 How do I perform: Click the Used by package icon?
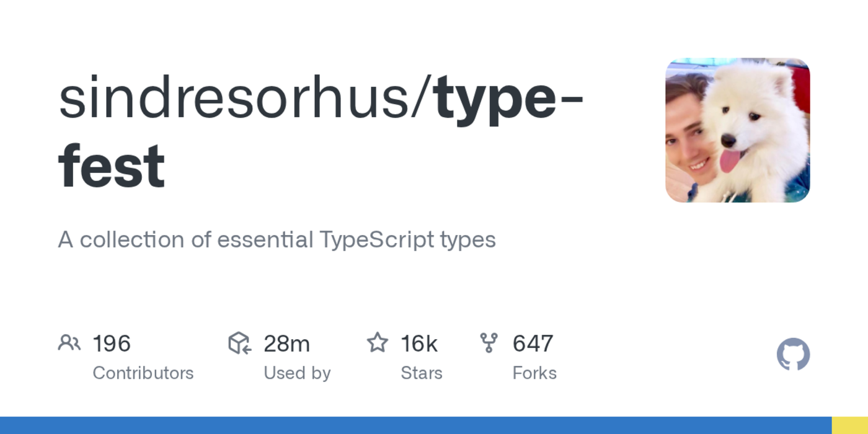(x=239, y=343)
